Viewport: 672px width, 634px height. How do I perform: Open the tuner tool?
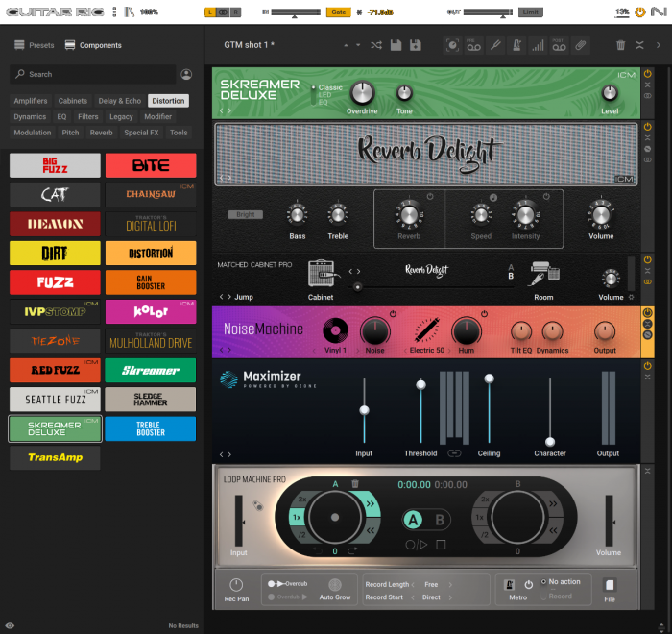496,45
